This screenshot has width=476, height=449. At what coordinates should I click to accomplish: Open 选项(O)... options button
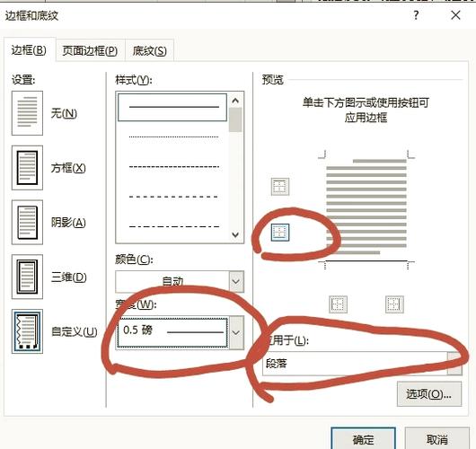429,394
